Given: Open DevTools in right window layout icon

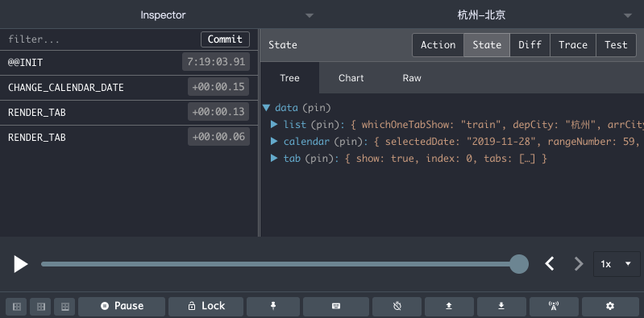Looking at the screenshot, I should click(x=40, y=307).
